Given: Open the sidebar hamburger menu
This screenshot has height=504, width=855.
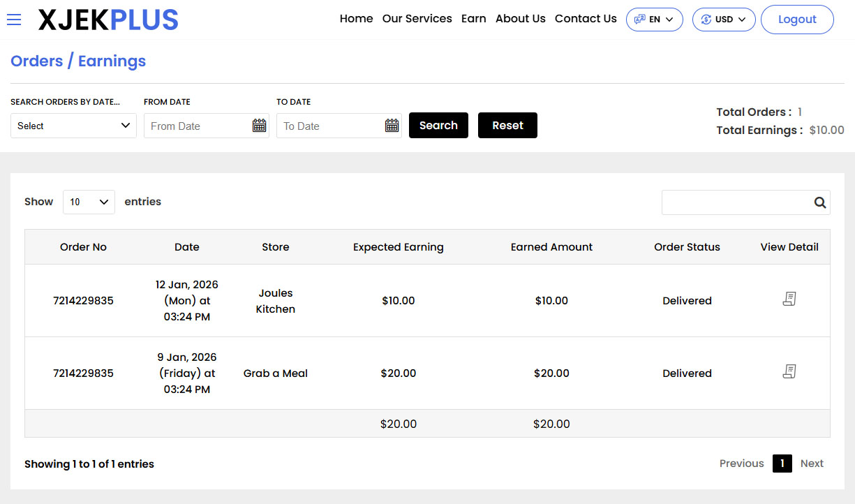Looking at the screenshot, I should tap(14, 19).
